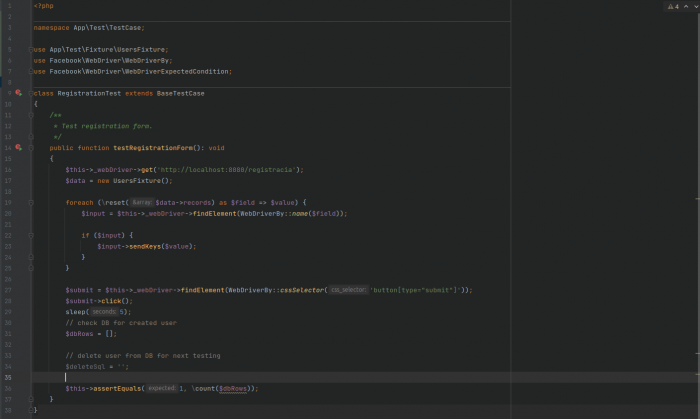Click the assertEquals method call

[x=117, y=389]
